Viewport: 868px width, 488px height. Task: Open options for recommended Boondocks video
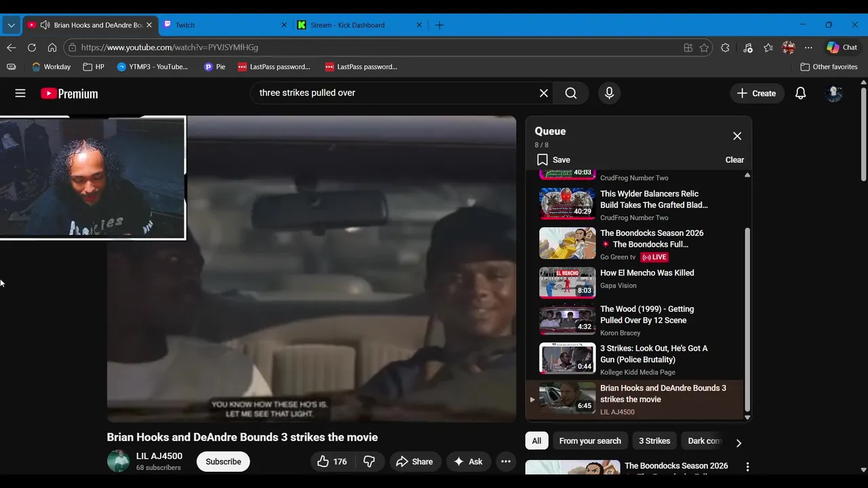coord(747,467)
